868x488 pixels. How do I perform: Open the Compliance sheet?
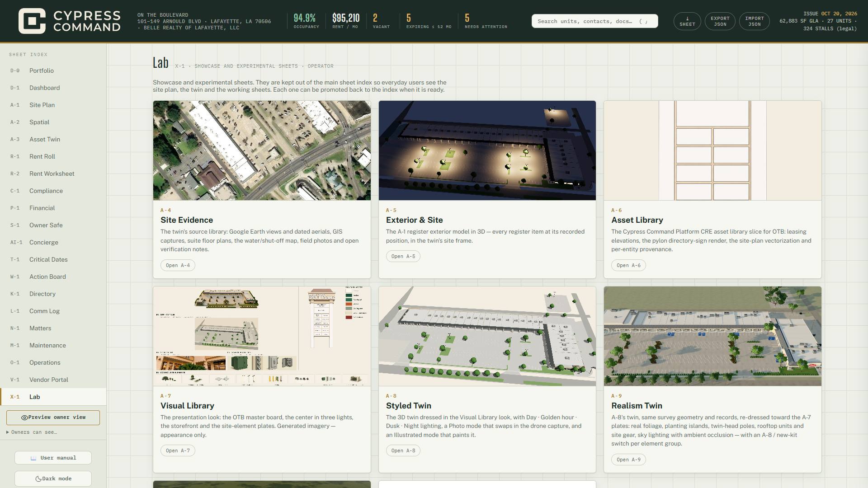(x=53, y=191)
